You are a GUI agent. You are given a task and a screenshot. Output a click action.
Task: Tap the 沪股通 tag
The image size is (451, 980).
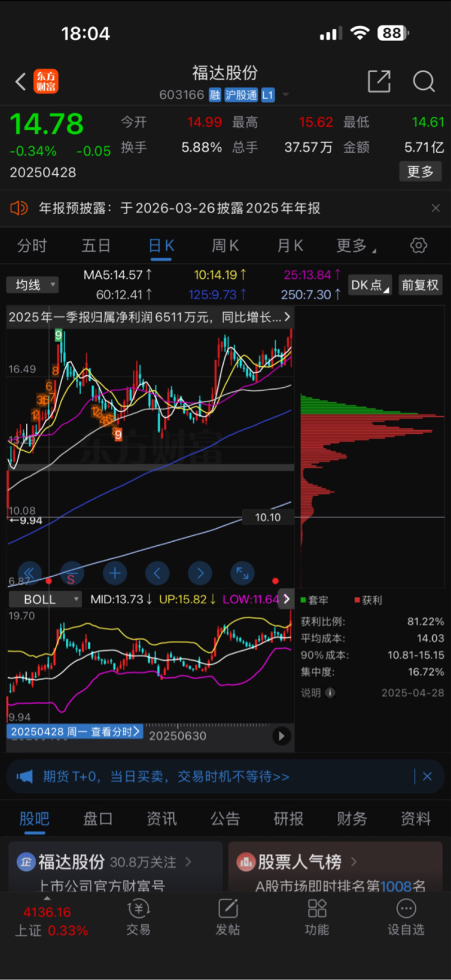[x=241, y=95]
